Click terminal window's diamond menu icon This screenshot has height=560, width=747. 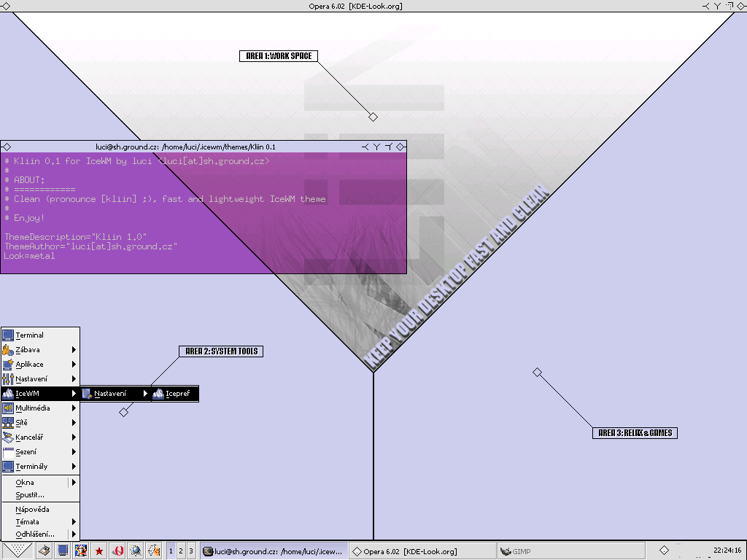pos(7,147)
